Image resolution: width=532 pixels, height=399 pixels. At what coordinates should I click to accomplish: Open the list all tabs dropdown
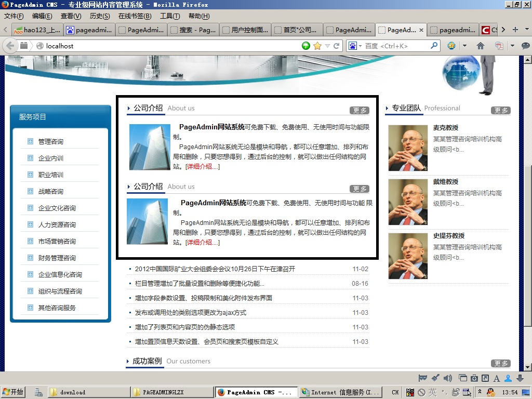(527, 30)
